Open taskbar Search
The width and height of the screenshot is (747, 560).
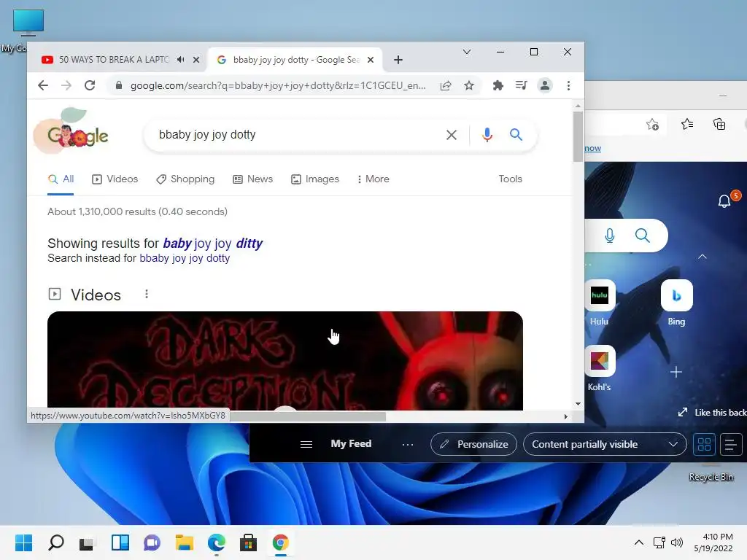pyautogui.click(x=56, y=542)
